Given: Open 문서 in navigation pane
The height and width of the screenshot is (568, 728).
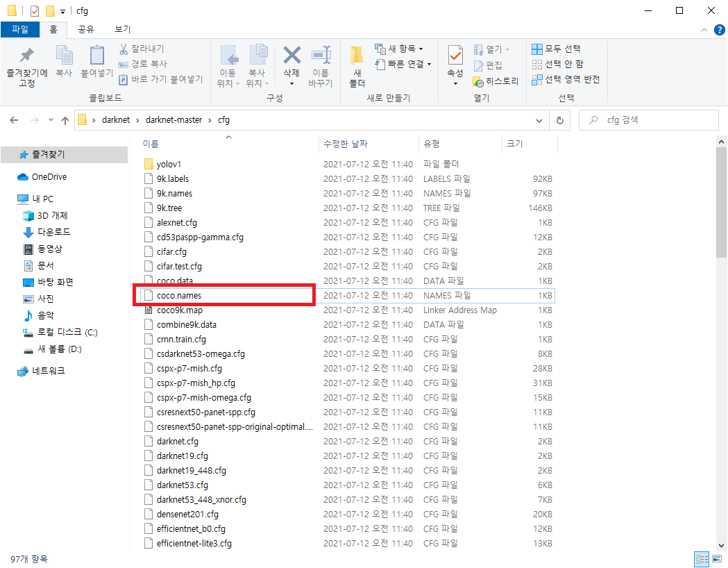Looking at the screenshot, I should pos(39,266).
